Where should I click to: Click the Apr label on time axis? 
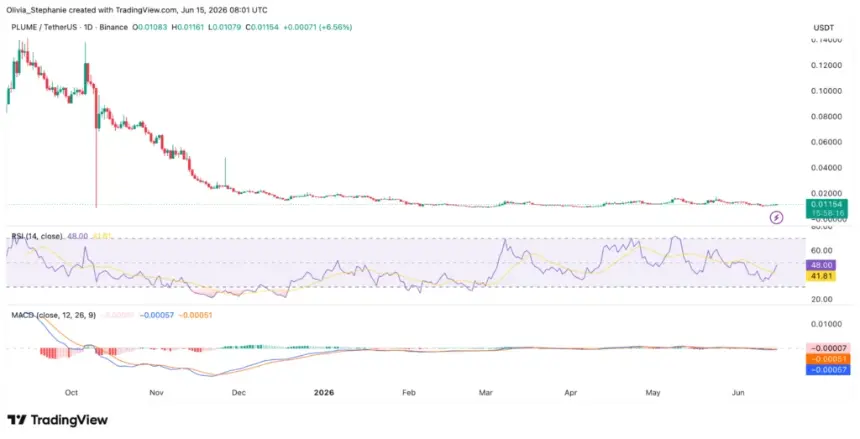click(572, 393)
